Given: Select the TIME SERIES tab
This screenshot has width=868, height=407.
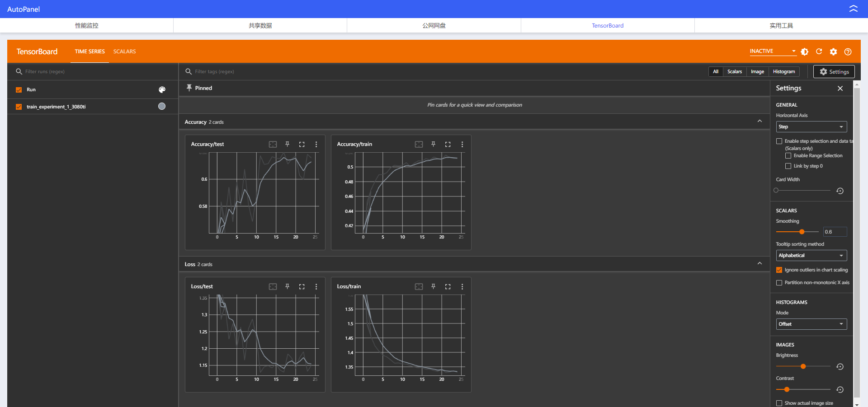Looking at the screenshot, I should [90, 51].
